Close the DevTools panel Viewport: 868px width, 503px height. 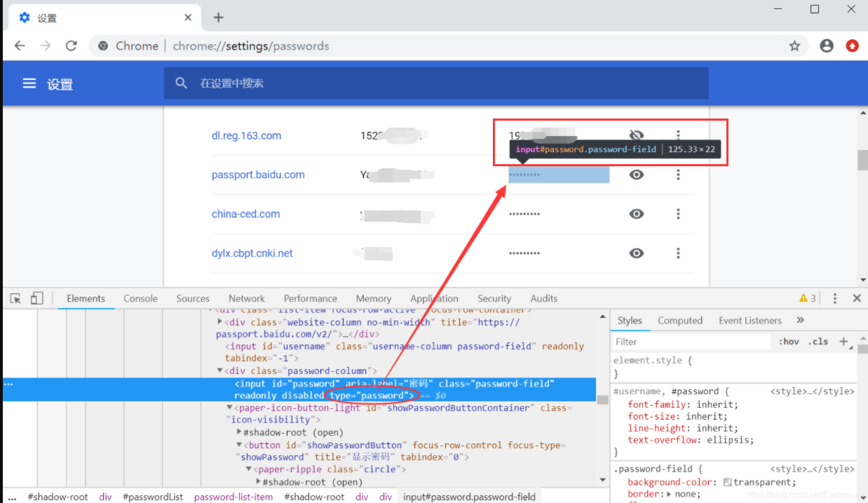[856, 298]
